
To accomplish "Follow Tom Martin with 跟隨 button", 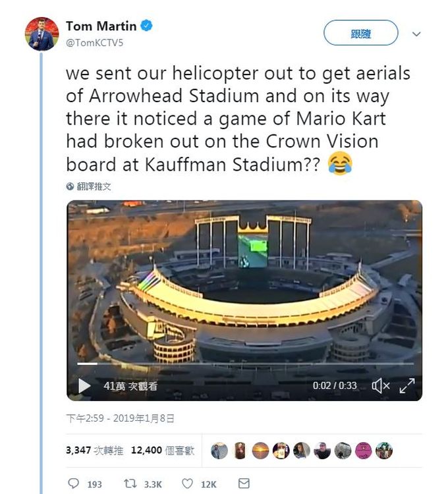I will pyautogui.click(x=361, y=33).
